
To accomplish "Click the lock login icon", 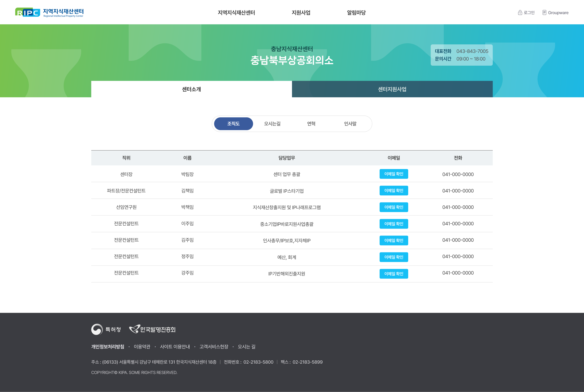I will pyautogui.click(x=520, y=13).
